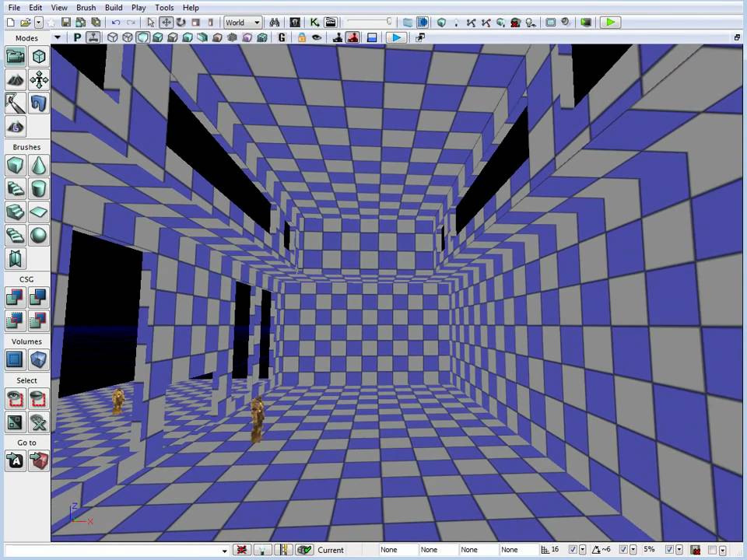Create a Linear staircase brush
This screenshot has height=560, width=747.
point(16,212)
